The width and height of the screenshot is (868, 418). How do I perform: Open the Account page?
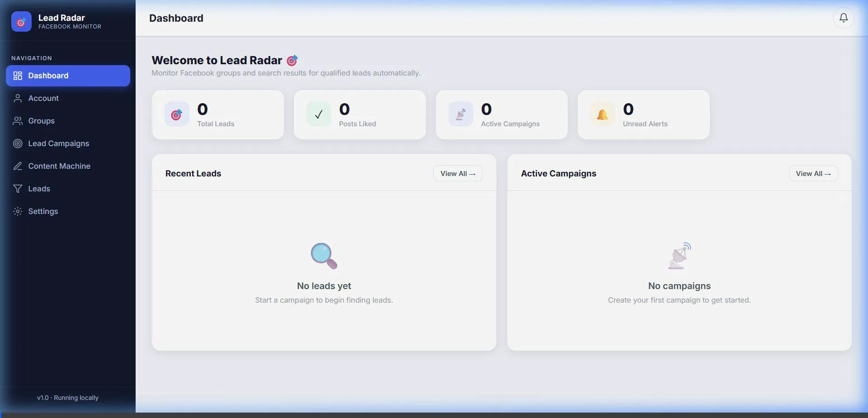(x=68, y=98)
